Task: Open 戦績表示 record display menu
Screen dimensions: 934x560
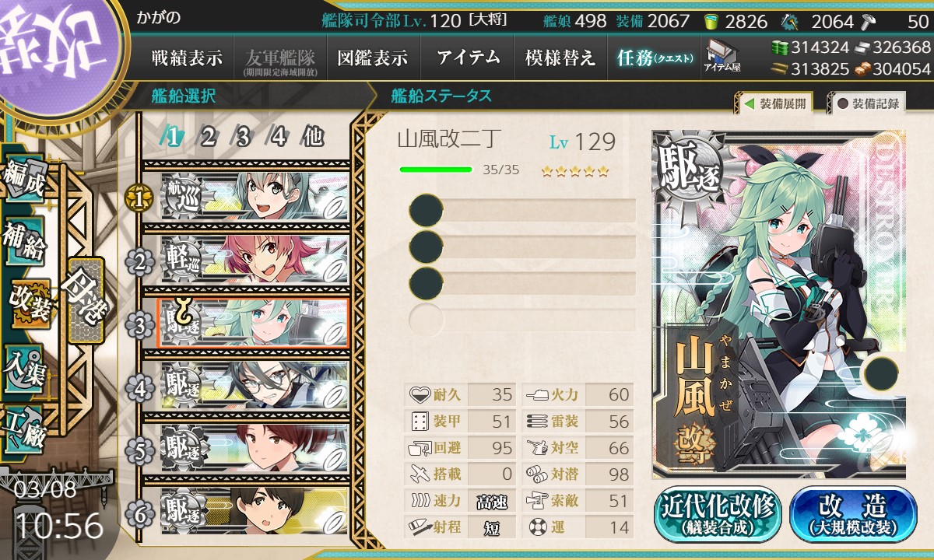Action: point(187,58)
